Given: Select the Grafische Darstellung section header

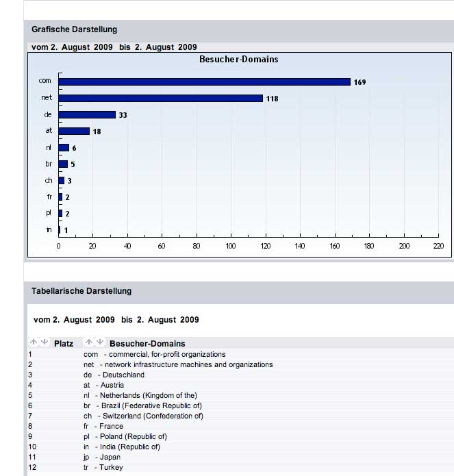Looking at the screenshot, I should point(74,29).
